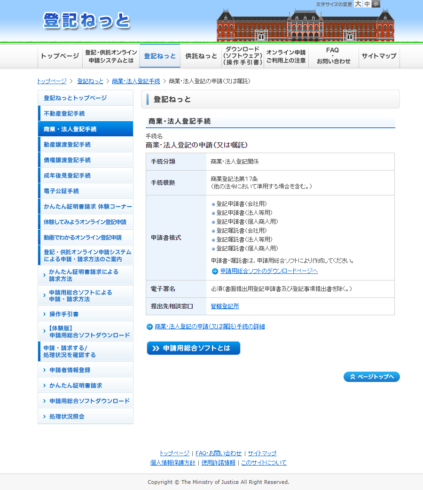Viewport: 423px width, 490px height.
Task: Open the サイトマップ navigation tab
Action: [x=379, y=56]
